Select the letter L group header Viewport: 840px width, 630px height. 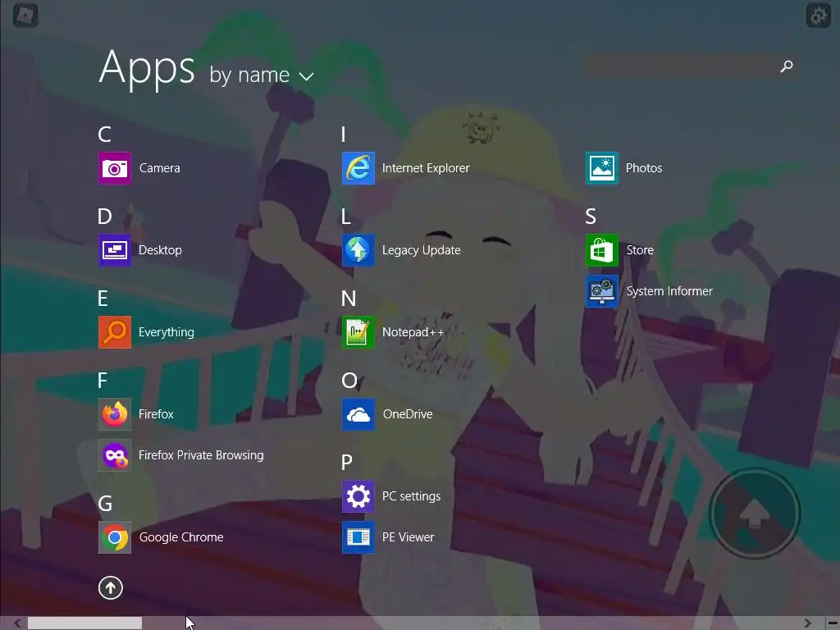coord(346,217)
